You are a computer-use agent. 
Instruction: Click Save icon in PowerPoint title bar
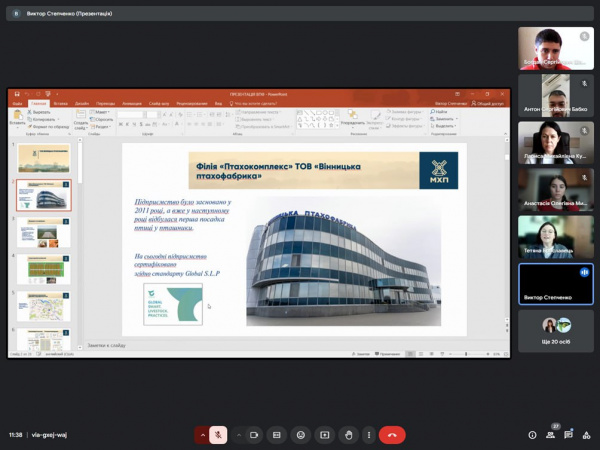pos(17,94)
